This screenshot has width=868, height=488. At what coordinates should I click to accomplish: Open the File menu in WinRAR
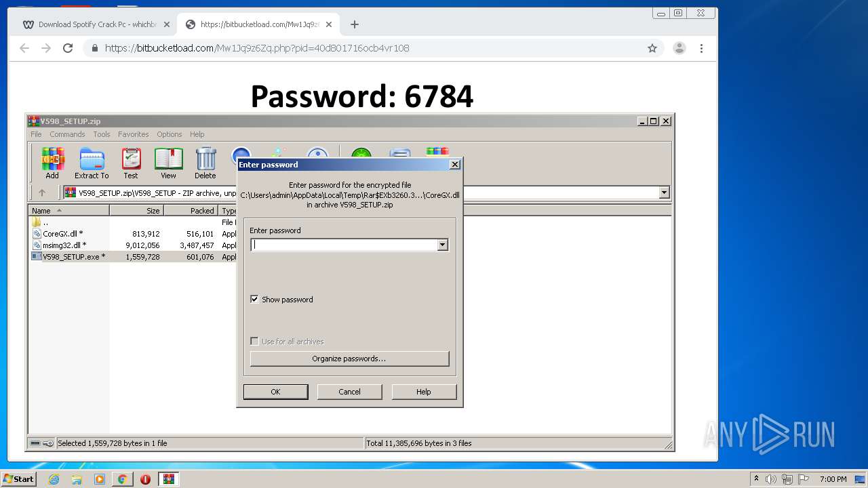(36, 134)
